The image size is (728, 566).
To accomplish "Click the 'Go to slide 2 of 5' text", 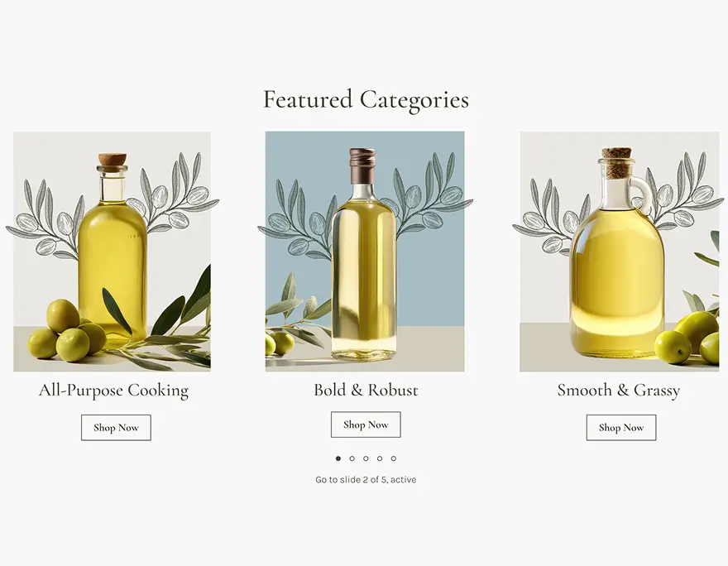I will click(x=366, y=480).
